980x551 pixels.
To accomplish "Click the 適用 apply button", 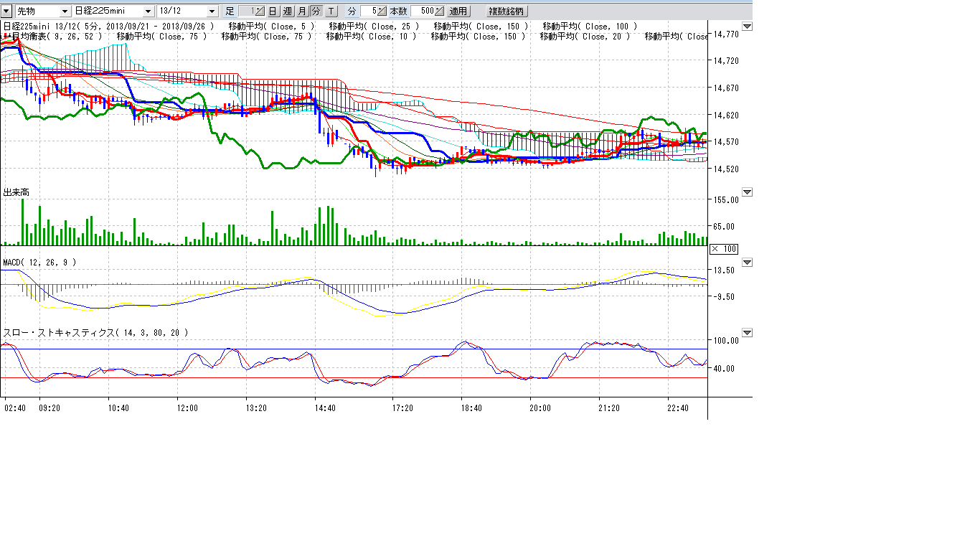I will pyautogui.click(x=458, y=11).
